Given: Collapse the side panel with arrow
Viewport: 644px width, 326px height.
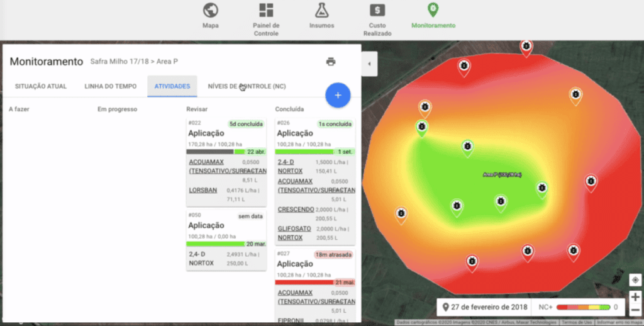Looking at the screenshot, I should (369, 64).
